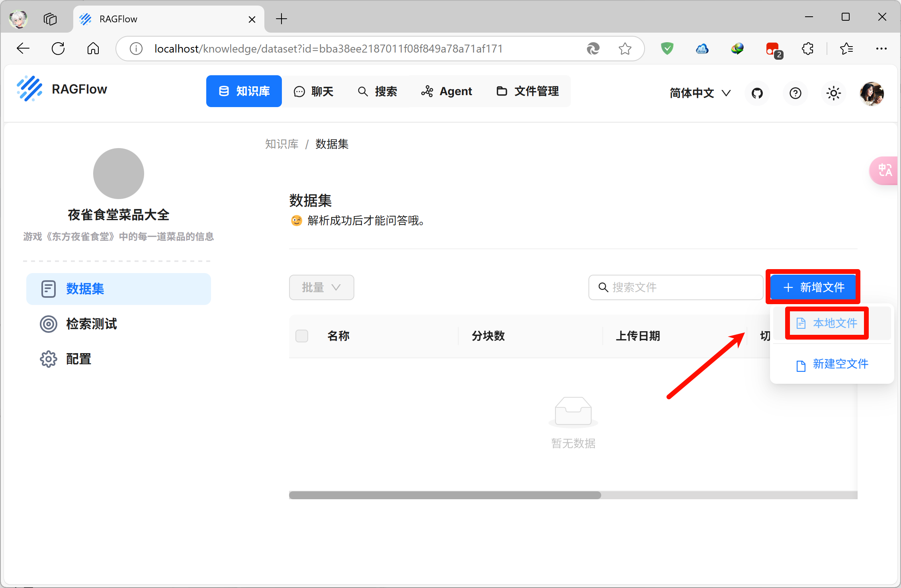Click the RAGFlow logo icon
Screen dimensions: 901x588
point(29,89)
